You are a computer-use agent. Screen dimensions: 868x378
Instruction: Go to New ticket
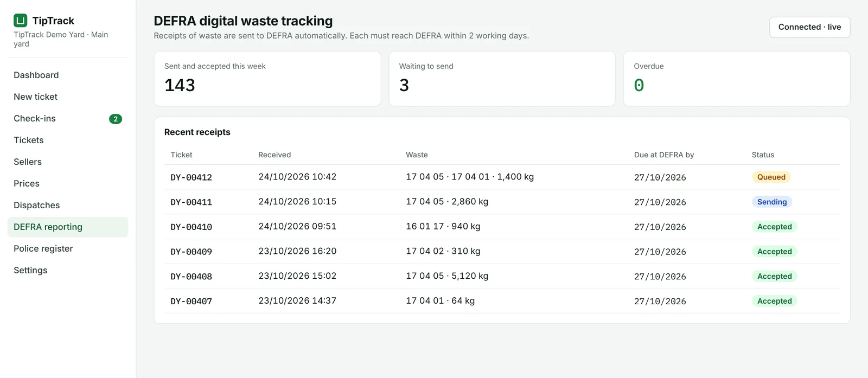[x=68, y=97]
